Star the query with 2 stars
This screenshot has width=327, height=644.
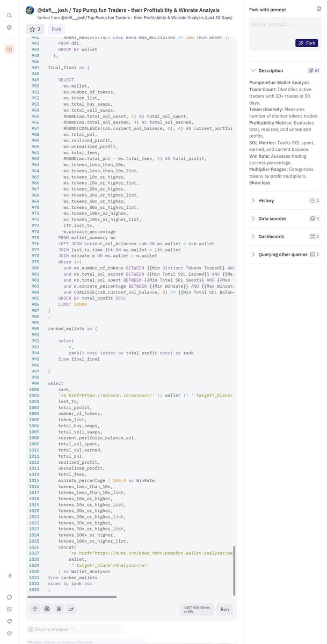35,29
